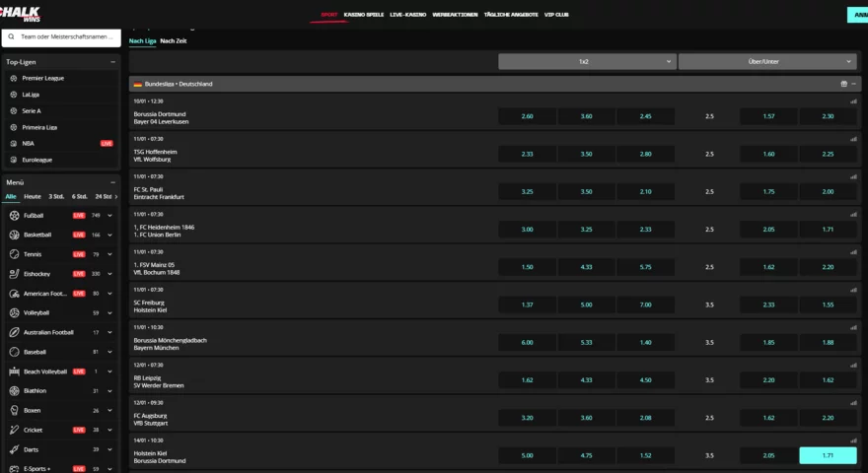Click the Darts icon in menu
The height and width of the screenshot is (473, 868).
point(15,449)
